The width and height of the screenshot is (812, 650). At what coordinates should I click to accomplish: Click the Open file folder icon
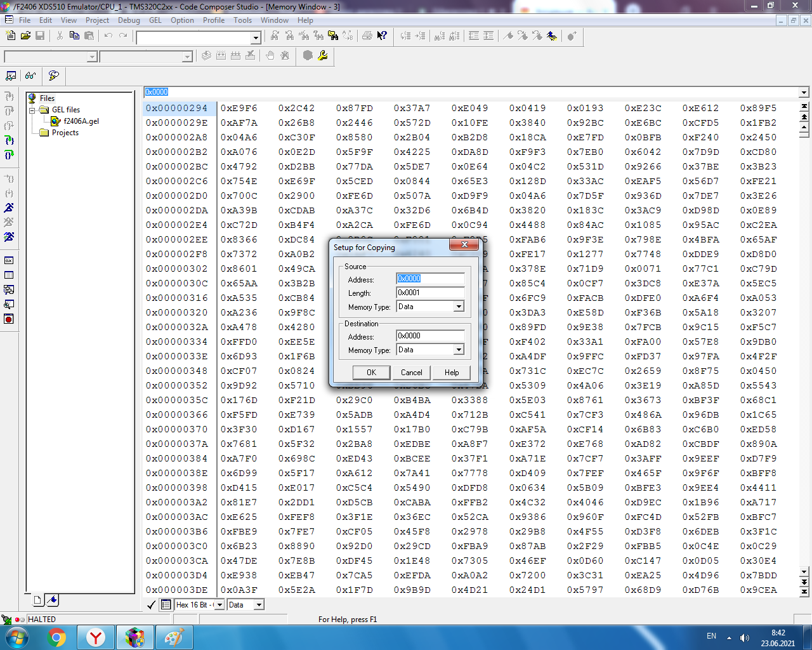tap(25, 36)
